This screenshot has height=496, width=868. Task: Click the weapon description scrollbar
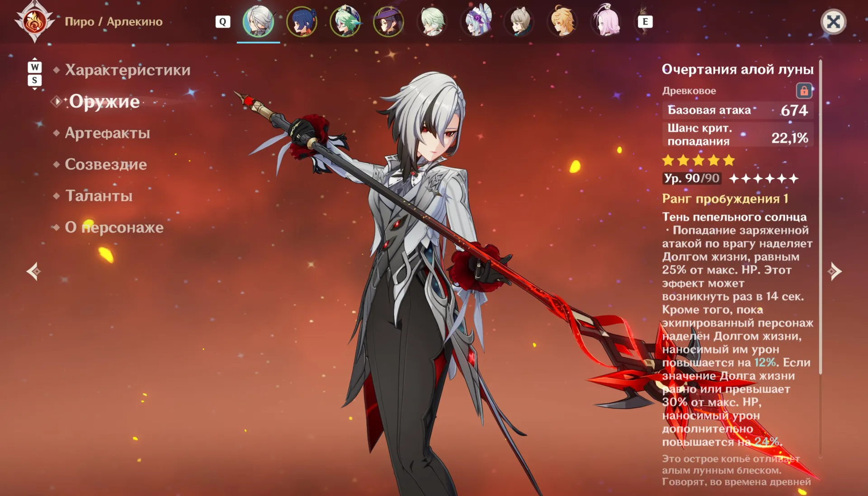(820, 217)
